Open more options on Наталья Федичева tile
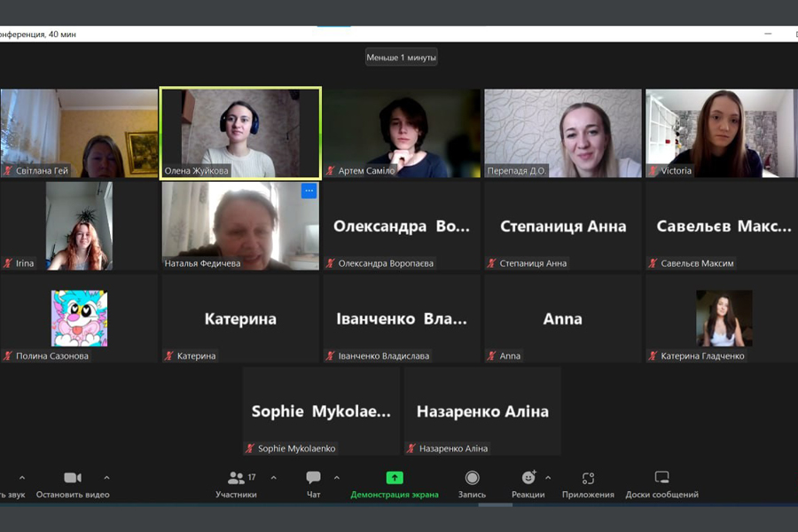This screenshot has width=798, height=532. (x=309, y=191)
